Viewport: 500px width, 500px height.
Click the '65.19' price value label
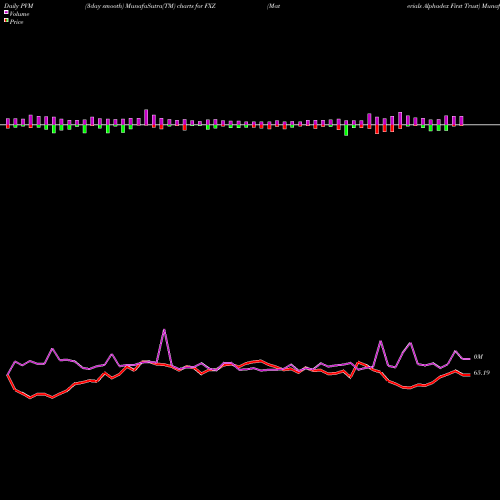click(482, 373)
